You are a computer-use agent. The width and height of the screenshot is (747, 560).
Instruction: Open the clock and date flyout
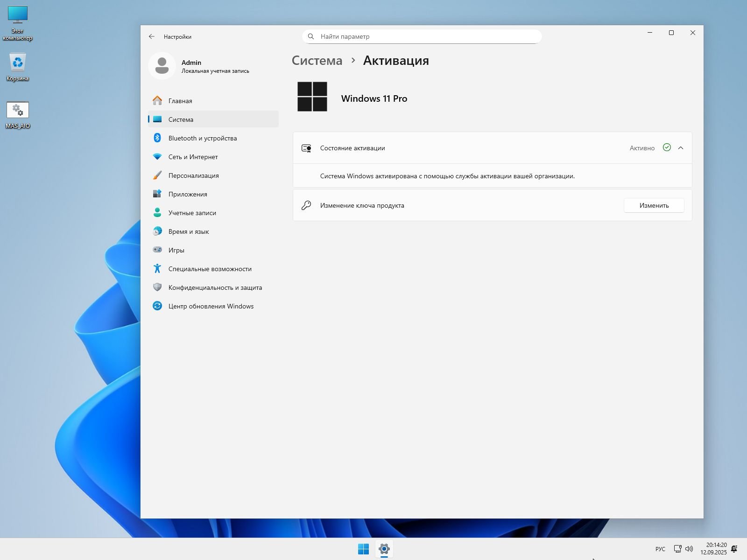pyautogui.click(x=713, y=549)
